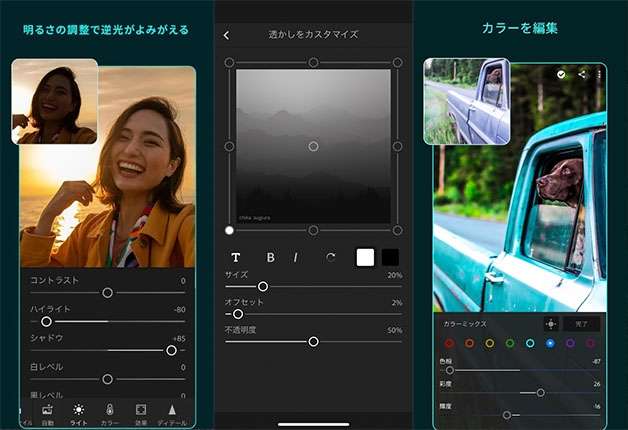Click the カラーミックス label
Image resolution: width=628 pixels, height=430 pixels.
[465, 324]
